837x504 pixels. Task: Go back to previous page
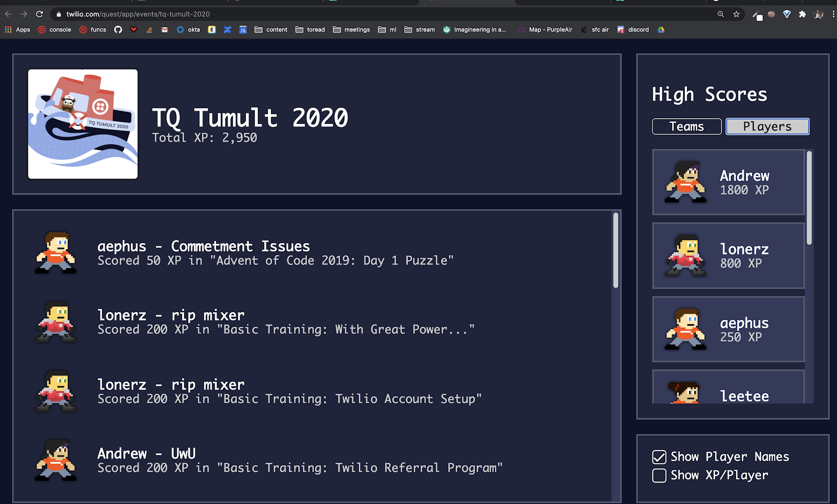tap(8, 14)
